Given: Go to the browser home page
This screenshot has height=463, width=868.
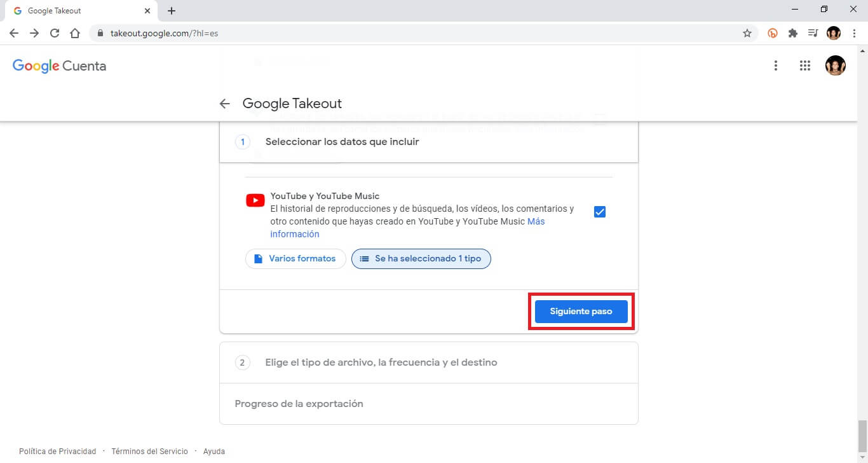Looking at the screenshot, I should point(75,33).
